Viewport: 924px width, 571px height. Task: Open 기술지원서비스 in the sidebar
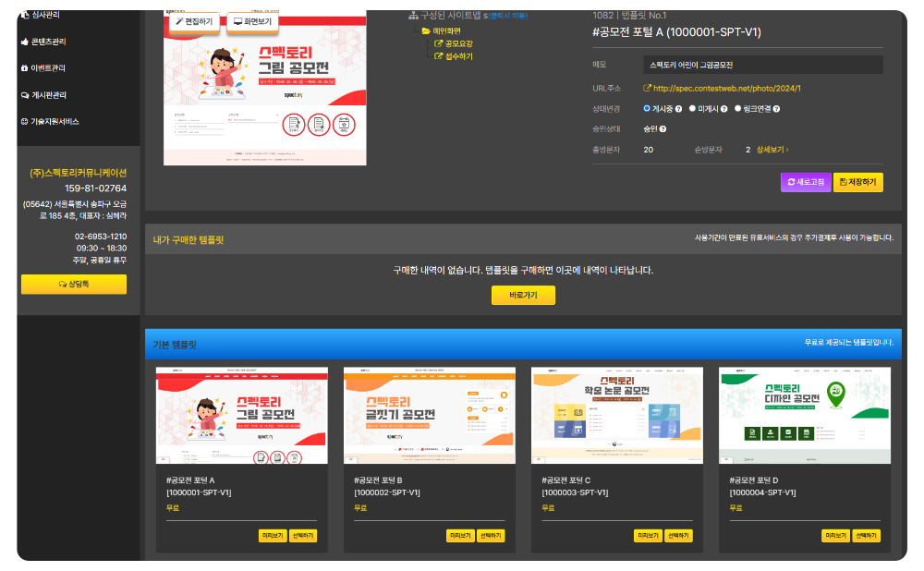click(55, 121)
